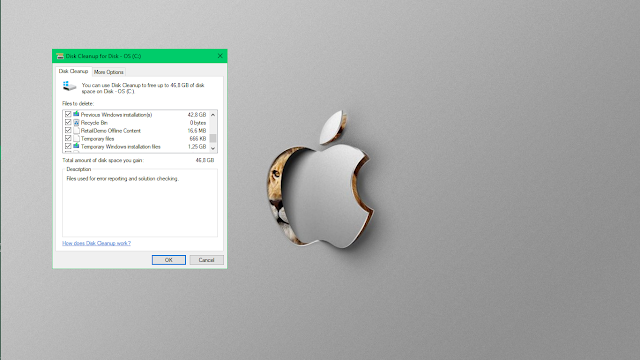640x360 pixels.
Task: Select the 'Temporary files' list entry
Action: [x=98, y=138]
